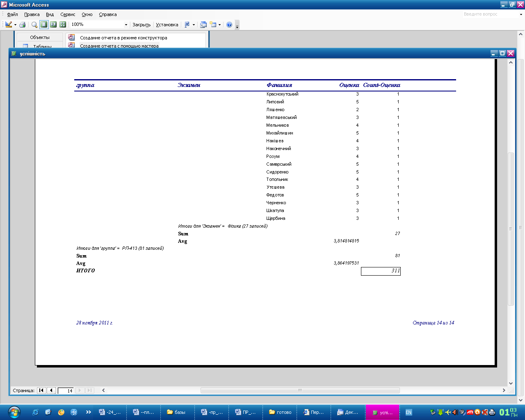Go to first page of report

tap(41, 390)
